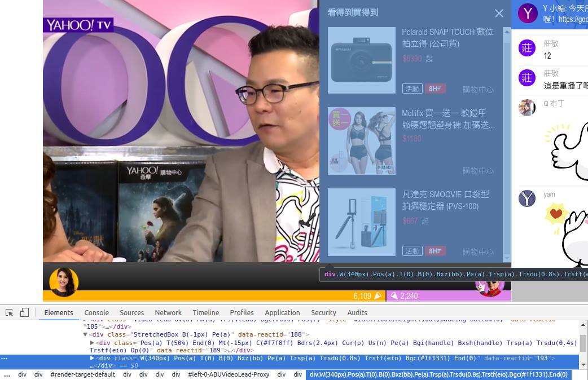Switch to the Audits tab
This screenshot has height=380, width=588.
[357, 312]
